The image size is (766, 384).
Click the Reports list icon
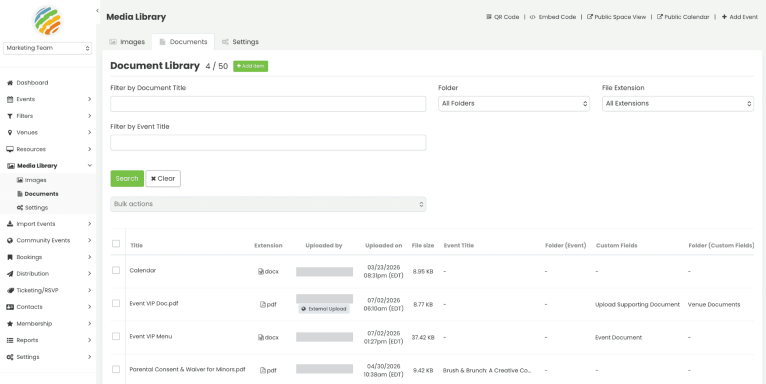(10, 341)
